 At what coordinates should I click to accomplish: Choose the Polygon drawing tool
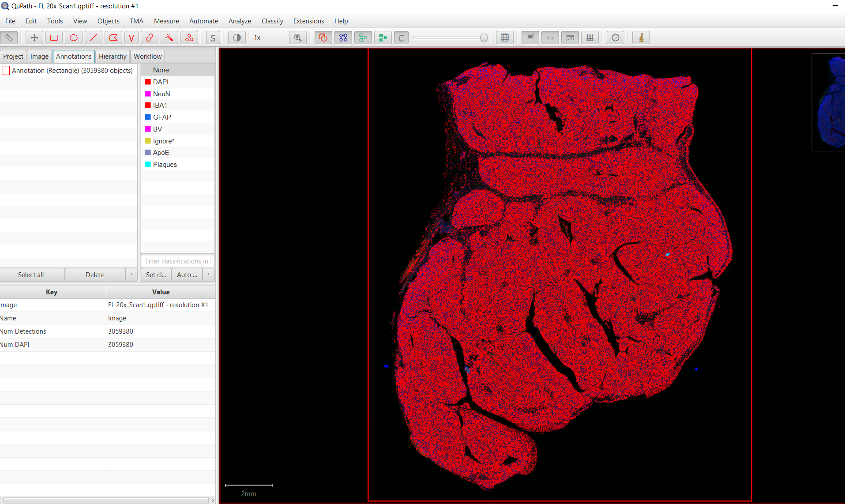[x=113, y=38]
